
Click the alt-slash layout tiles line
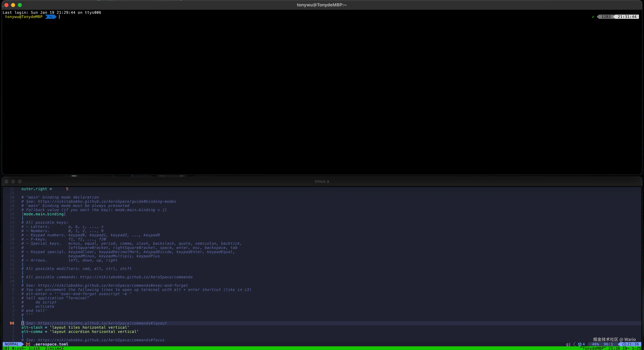pos(75,327)
